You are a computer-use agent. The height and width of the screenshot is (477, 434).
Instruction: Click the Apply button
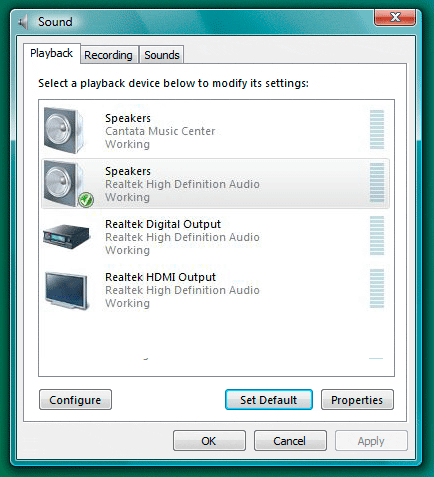tap(371, 441)
